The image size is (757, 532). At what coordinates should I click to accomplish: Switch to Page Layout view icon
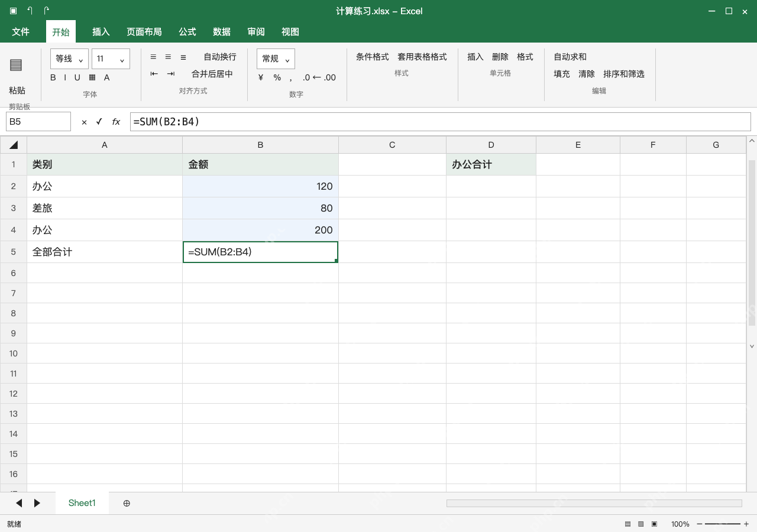pos(641,524)
